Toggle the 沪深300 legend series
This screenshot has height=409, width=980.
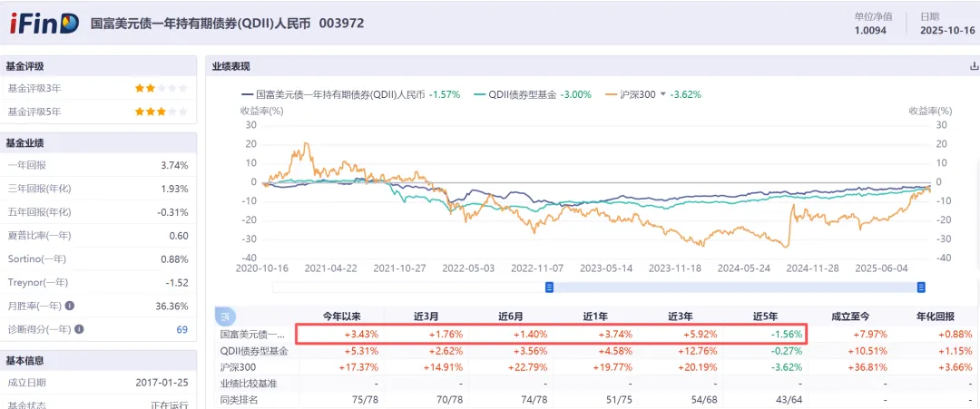point(637,94)
